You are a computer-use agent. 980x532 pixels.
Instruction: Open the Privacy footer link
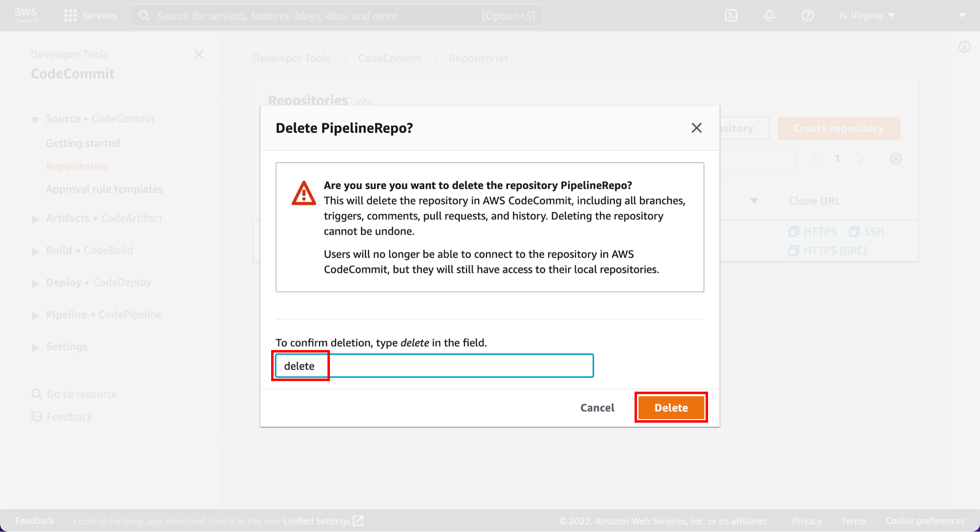click(x=807, y=521)
